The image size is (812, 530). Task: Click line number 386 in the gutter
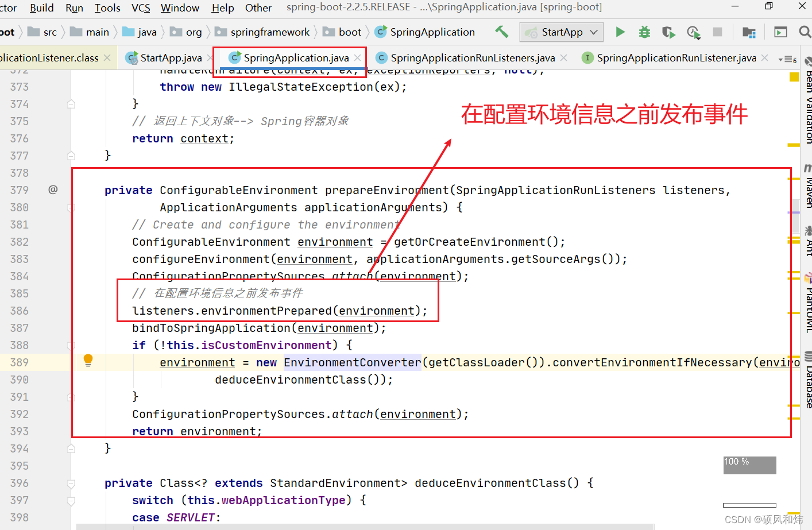coord(20,311)
